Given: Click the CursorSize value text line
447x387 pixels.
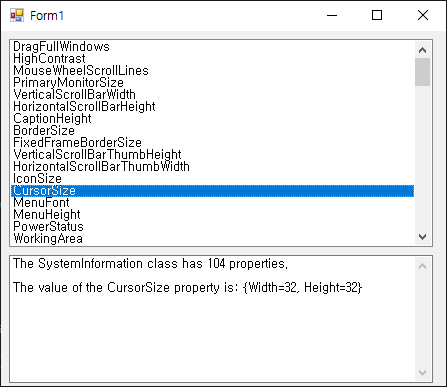Looking at the screenshot, I should point(187,287).
